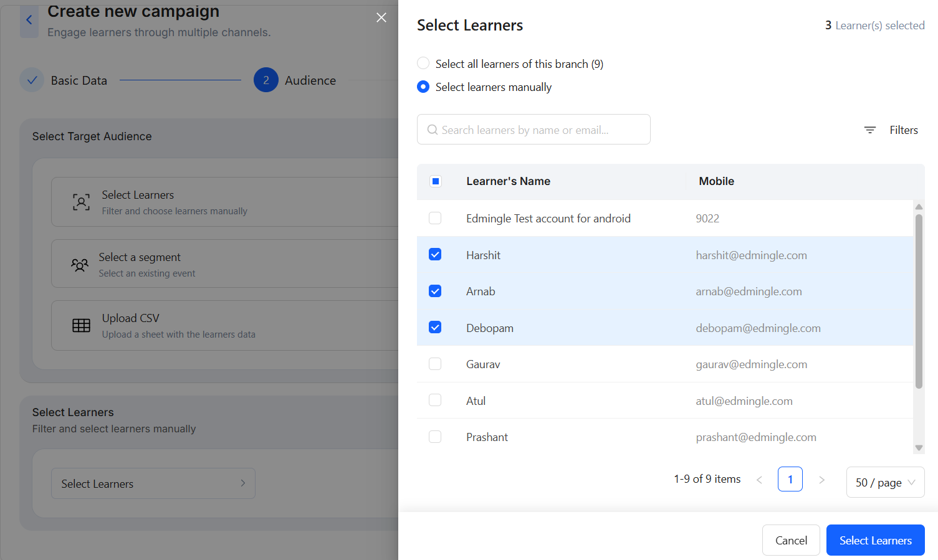
Task: Click the table scrollbar up arrow
Action: [919, 207]
